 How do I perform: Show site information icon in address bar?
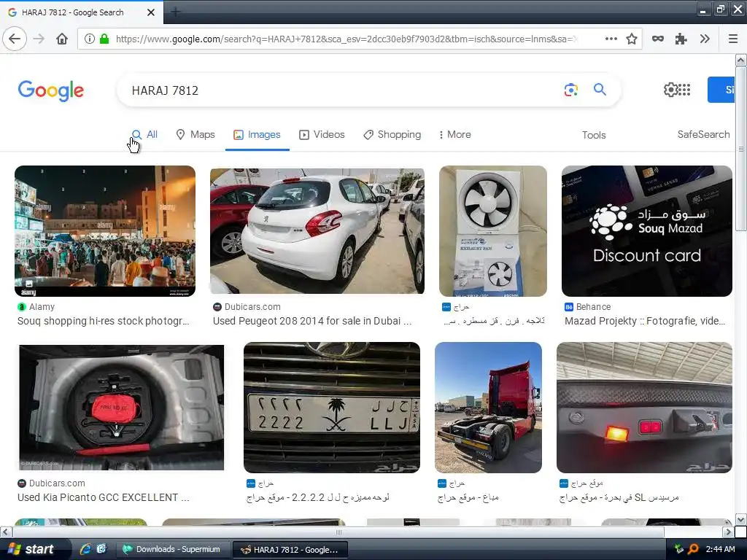point(90,39)
